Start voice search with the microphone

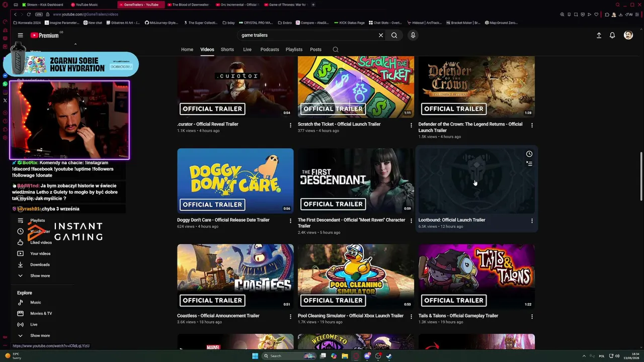point(413,35)
